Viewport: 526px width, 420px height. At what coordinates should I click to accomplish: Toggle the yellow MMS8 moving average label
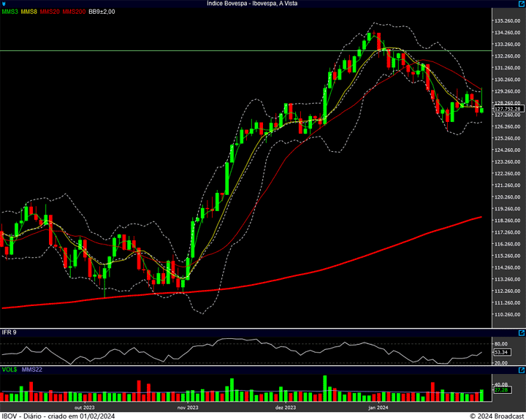pos(29,12)
